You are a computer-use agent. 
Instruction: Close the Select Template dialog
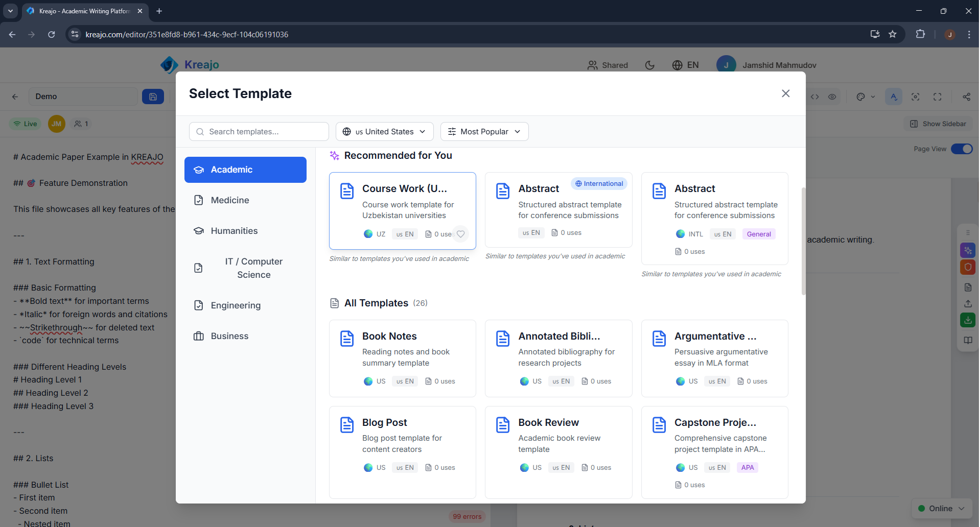[x=785, y=93]
